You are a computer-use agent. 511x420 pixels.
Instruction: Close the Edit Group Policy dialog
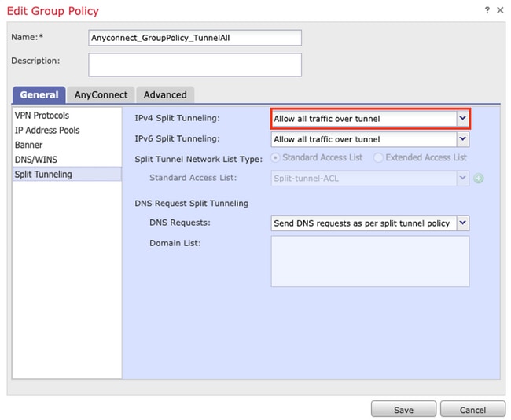(x=500, y=10)
